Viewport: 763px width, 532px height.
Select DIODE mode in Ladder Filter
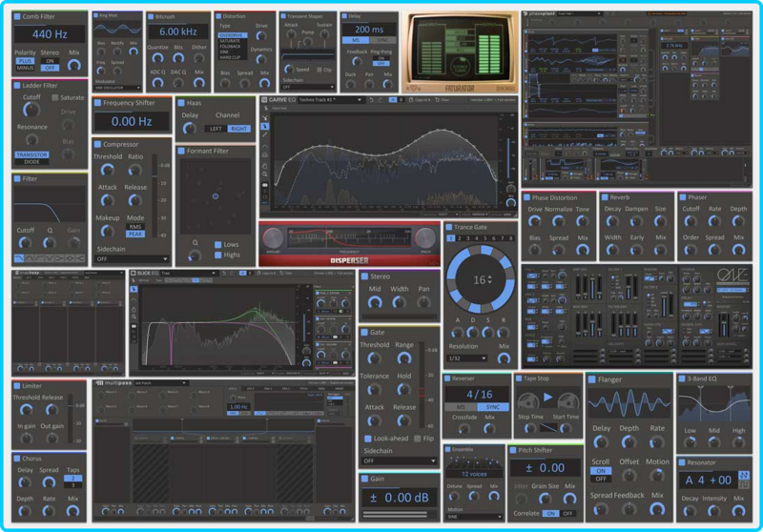31,162
